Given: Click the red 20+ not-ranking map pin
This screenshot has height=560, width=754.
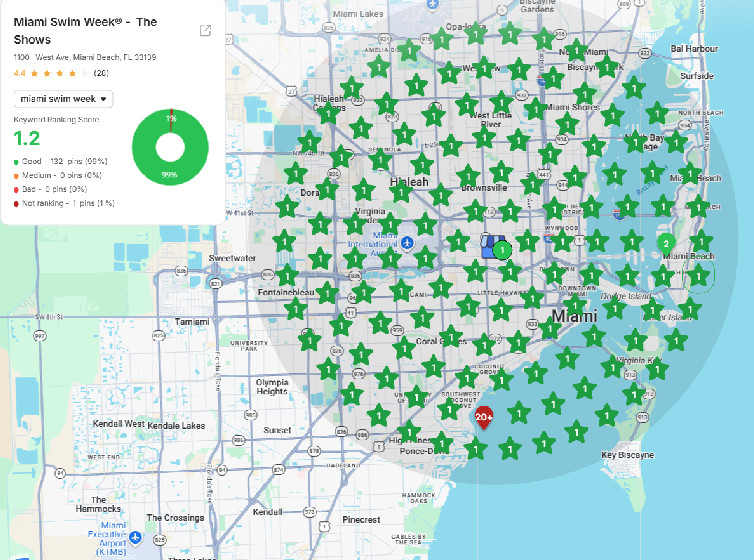Looking at the screenshot, I should (483, 418).
